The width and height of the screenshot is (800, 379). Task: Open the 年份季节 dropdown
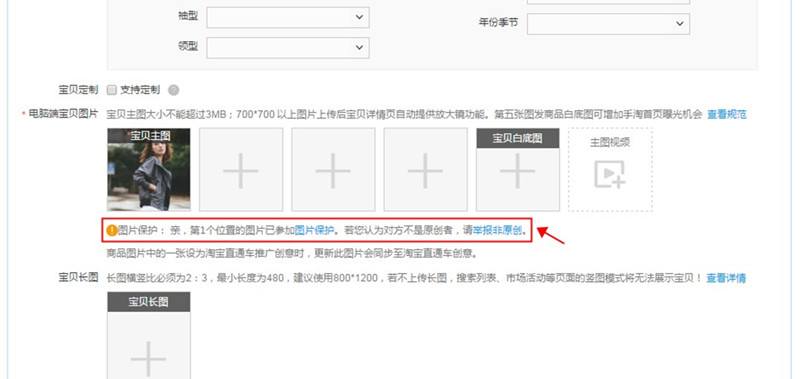click(x=608, y=23)
